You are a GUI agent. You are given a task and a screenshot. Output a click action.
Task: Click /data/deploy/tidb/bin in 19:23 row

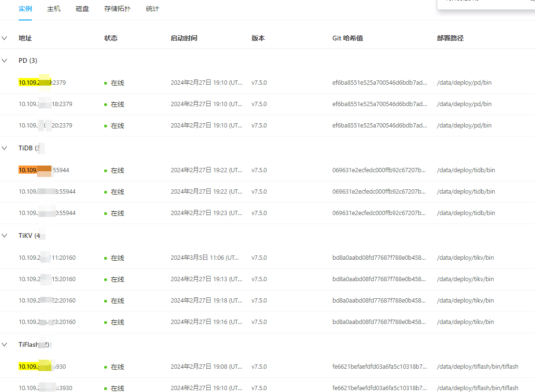pos(466,213)
